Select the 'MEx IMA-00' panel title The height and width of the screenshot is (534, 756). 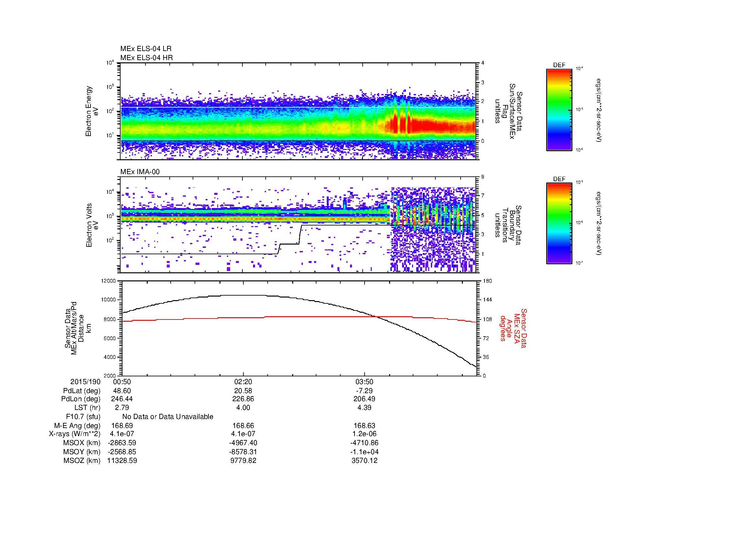tap(140, 172)
